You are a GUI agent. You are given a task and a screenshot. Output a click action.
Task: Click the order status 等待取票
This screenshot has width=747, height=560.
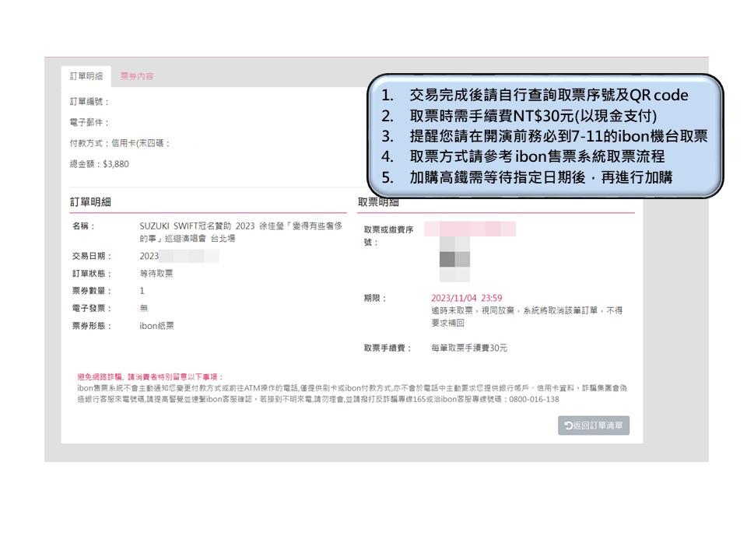(156, 273)
